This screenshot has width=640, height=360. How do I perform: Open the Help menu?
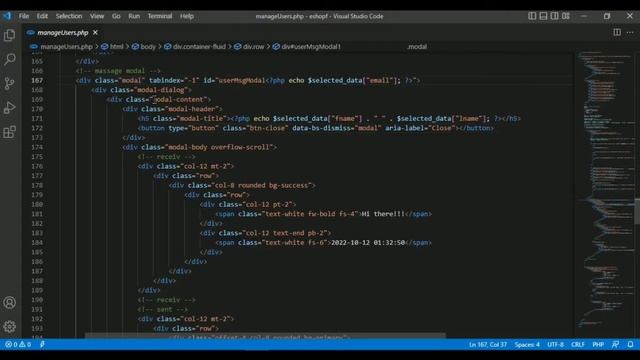187,16
